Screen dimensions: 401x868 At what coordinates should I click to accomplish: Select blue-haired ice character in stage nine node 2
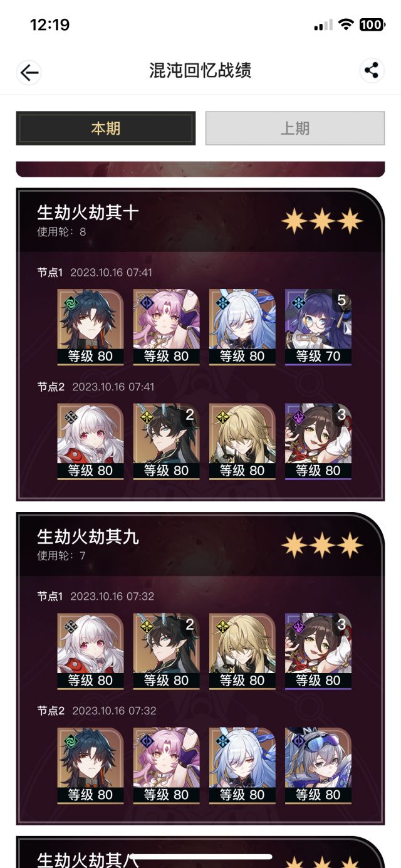pos(242,765)
